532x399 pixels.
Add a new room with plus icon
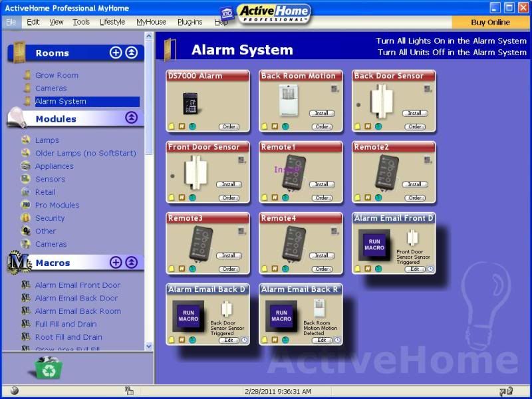[x=115, y=53]
